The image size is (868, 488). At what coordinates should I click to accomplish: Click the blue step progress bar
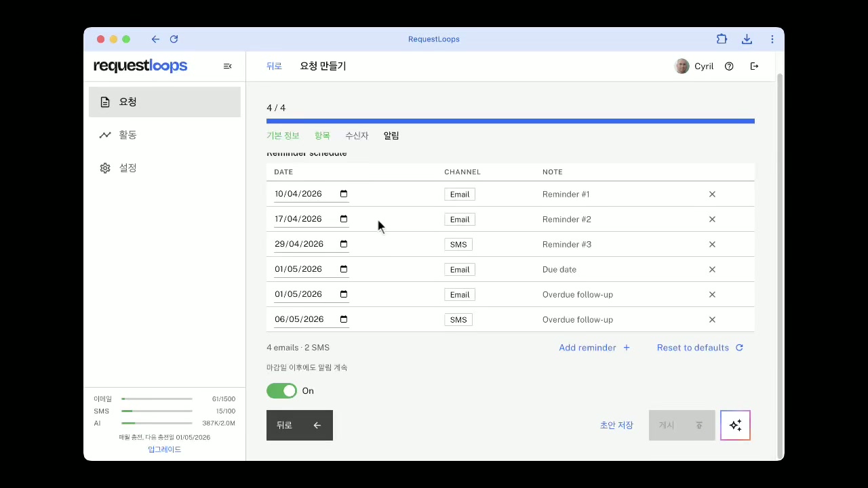510,121
